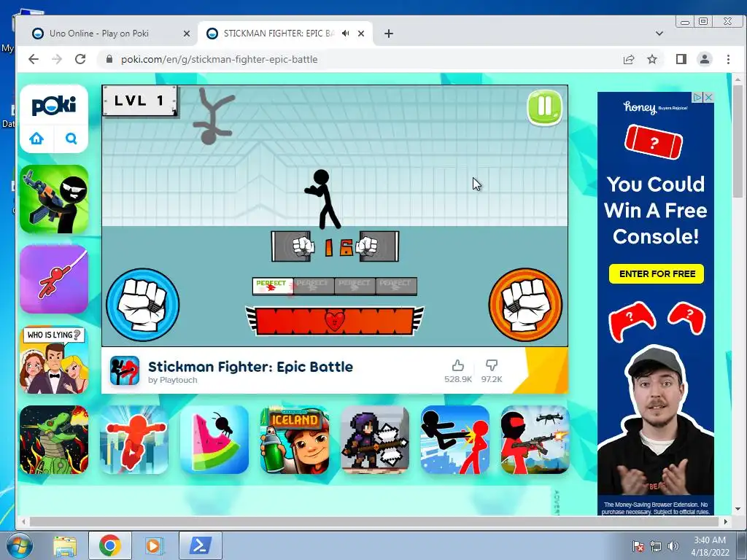The height and width of the screenshot is (560, 747).
Task: View site info via lock icon
Action: click(109, 59)
